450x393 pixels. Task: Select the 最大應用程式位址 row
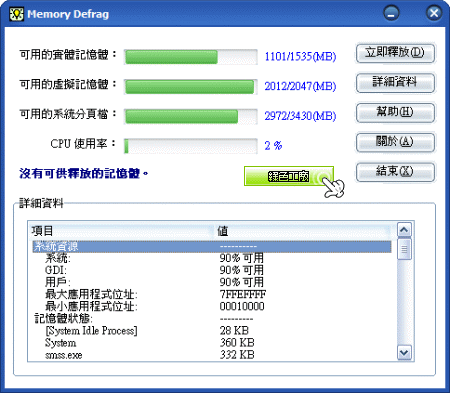point(212,294)
